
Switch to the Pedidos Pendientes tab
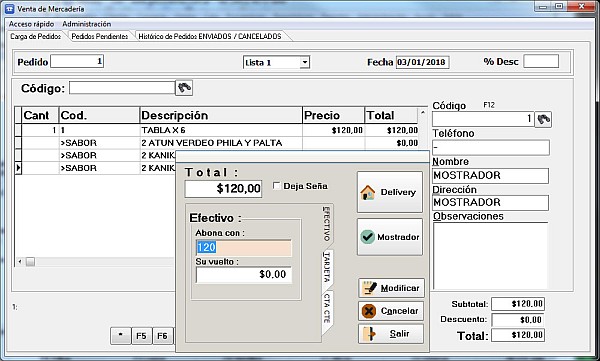[x=100, y=36]
